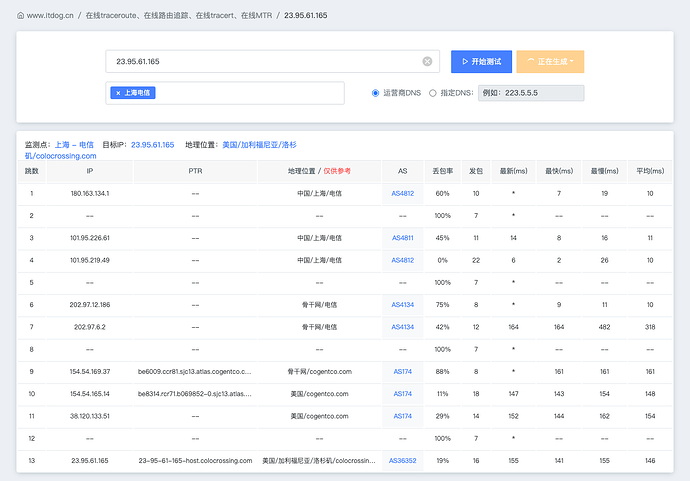Viewport: 690px width, 481px height.
Task: Open the AS36352 link in hop 13
Action: [403, 461]
